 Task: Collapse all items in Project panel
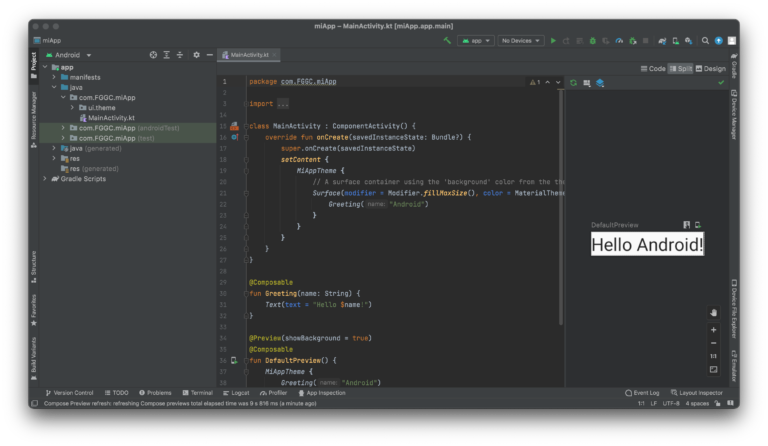(180, 55)
